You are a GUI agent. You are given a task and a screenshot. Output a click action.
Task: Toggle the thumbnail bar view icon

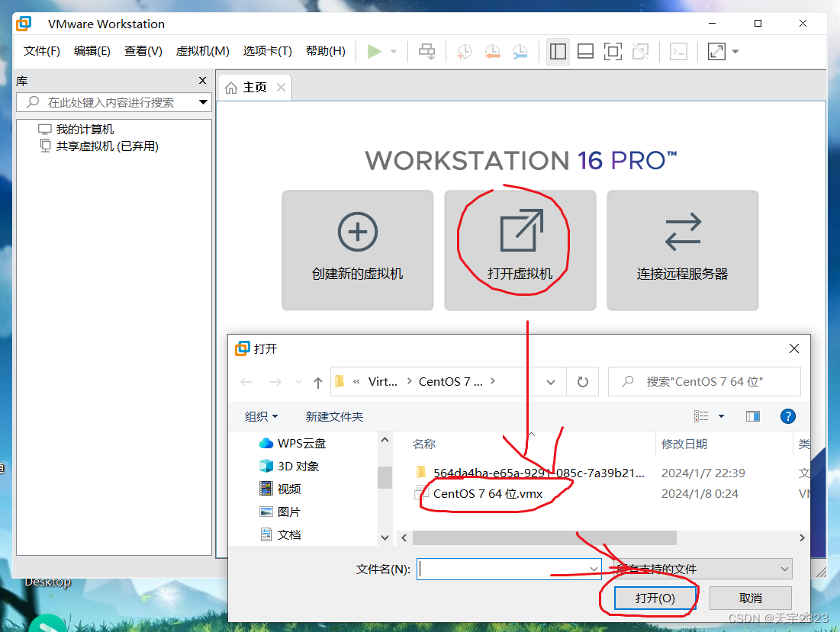[x=585, y=51]
